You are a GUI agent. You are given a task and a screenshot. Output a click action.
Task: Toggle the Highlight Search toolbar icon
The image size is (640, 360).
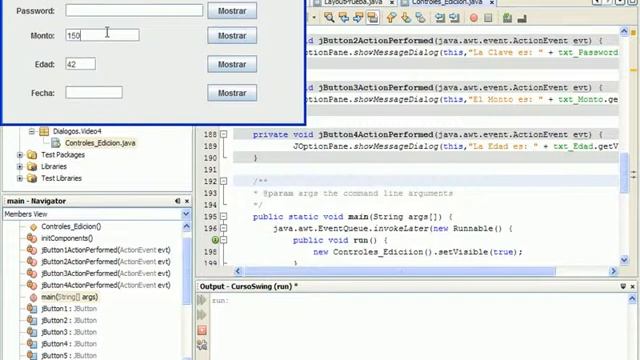[x=372, y=18]
